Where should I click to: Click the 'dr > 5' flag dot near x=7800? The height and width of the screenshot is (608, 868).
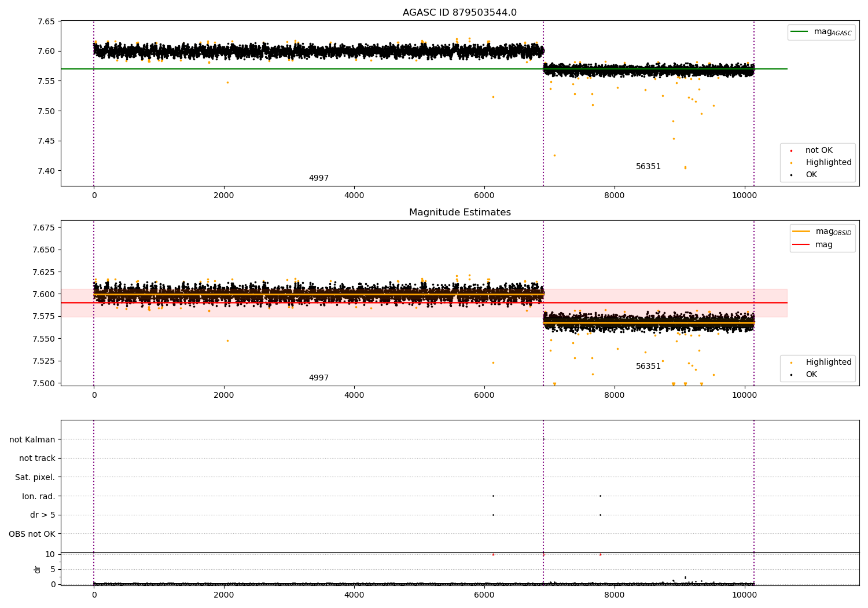tap(600, 515)
